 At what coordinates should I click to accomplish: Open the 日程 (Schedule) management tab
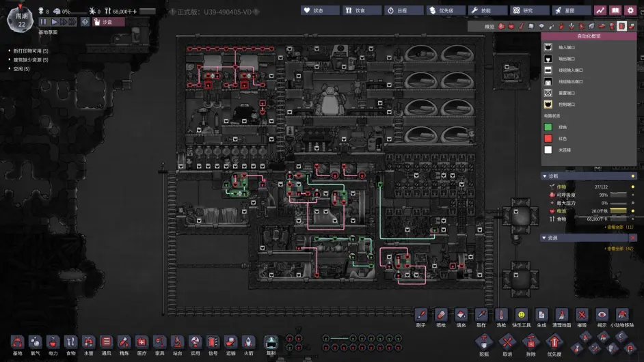pyautogui.click(x=404, y=11)
